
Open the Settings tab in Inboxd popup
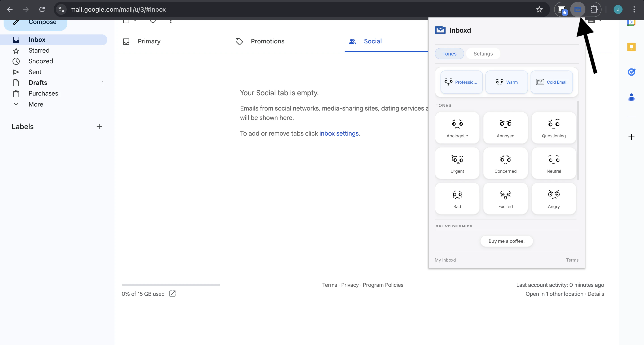coord(483,53)
